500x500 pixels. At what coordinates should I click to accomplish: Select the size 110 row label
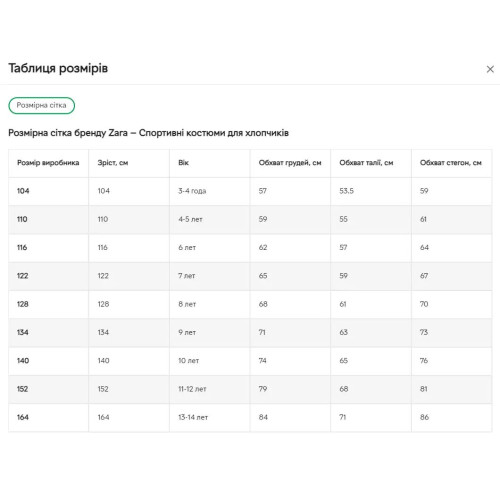[22, 219]
